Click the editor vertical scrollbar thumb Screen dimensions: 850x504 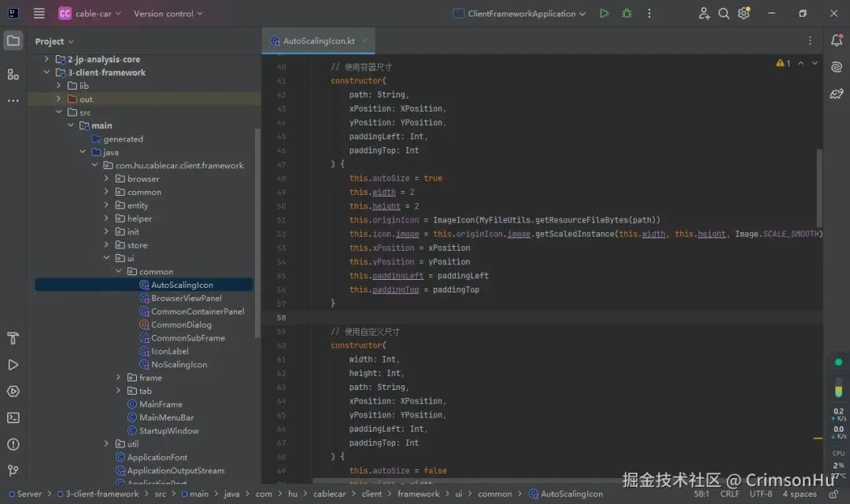coord(819,188)
